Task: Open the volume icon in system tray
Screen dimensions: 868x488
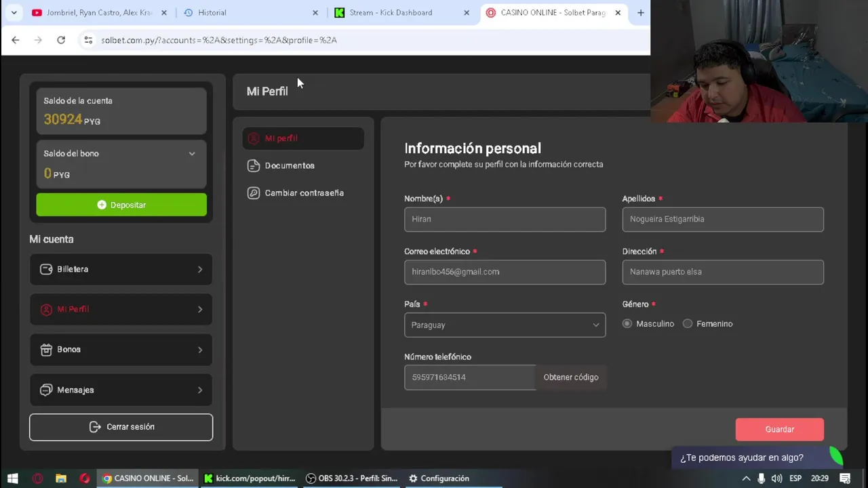Action: (776, 479)
